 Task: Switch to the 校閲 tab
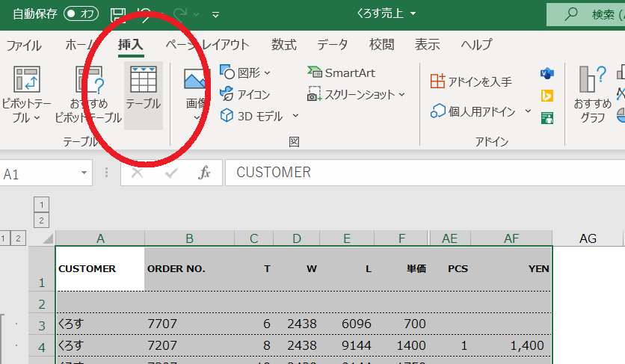381,45
